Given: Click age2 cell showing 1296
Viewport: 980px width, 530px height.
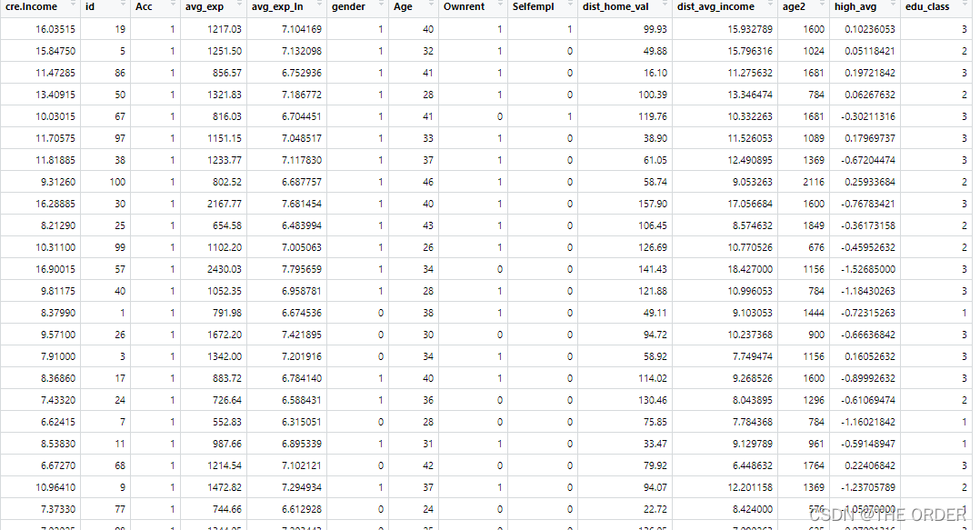Looking at the screenshot, I should tap(814, 401).
